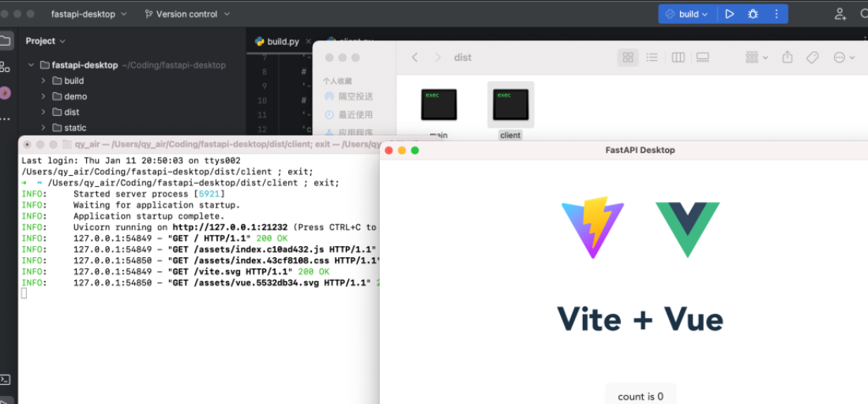Switch Finder to column view
The image size is (868, 404).
tap(678, 58)
